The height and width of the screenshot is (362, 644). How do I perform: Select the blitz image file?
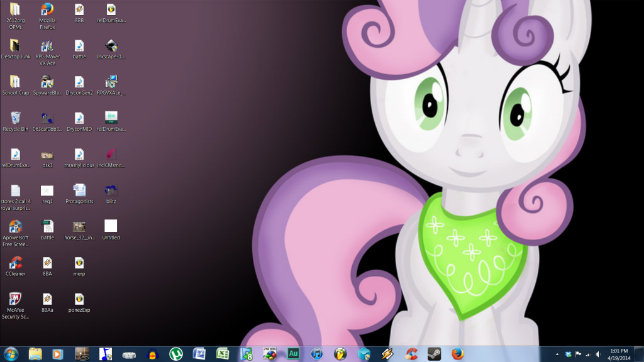point(111,194)
